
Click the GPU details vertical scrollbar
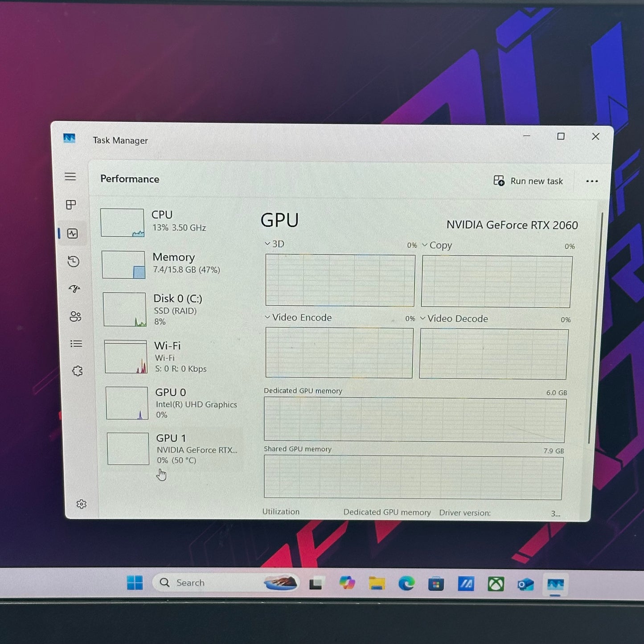[x=596, y=328]
